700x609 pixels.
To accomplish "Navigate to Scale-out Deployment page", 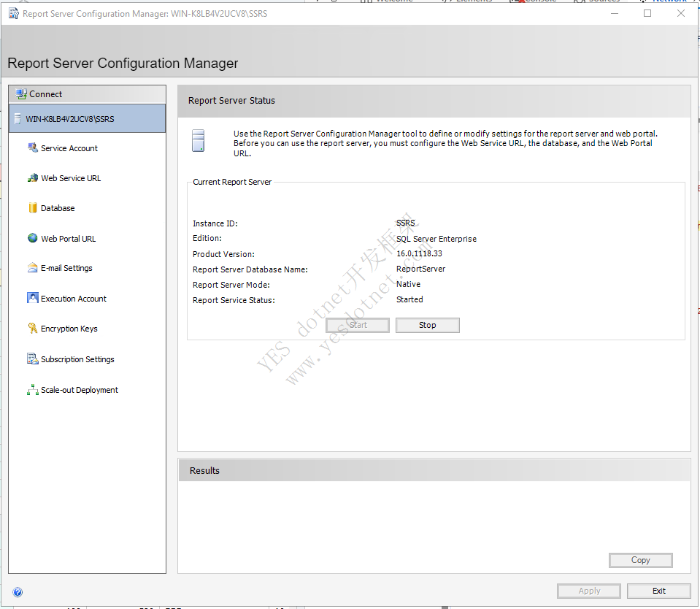I will point(79,390).
